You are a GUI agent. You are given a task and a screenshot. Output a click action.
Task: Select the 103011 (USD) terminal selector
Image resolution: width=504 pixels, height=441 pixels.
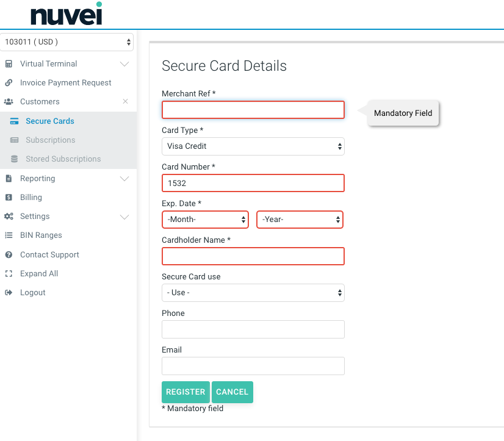[67, 42]
